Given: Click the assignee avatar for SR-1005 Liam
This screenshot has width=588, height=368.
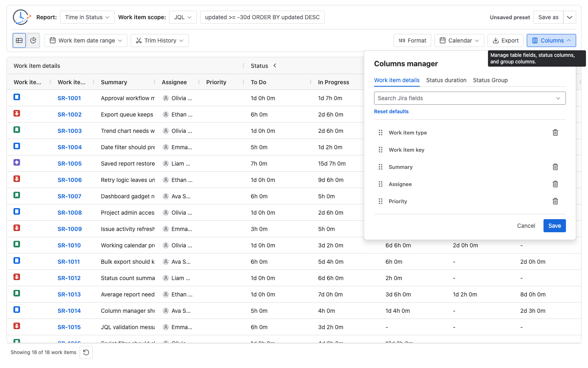Looking at the screenshot, I should [x=166, y=164].
